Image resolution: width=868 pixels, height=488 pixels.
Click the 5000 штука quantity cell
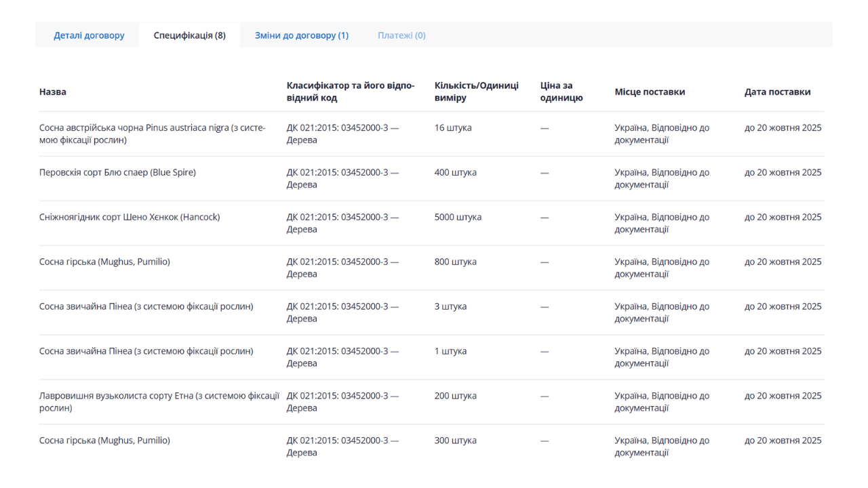point(458,218)
